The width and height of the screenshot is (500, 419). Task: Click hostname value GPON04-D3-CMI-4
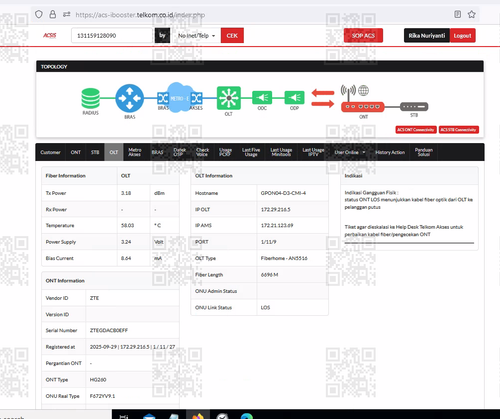(x=283, y=193)
